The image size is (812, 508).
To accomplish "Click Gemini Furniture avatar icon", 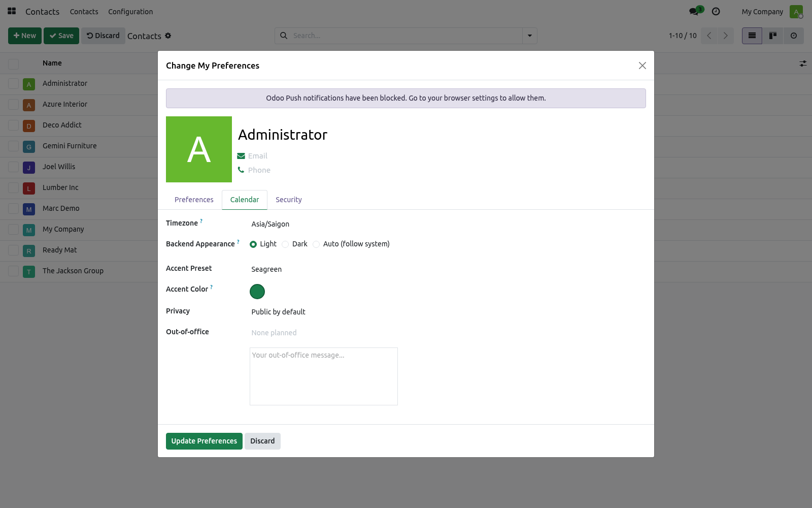I will point(29,147).
